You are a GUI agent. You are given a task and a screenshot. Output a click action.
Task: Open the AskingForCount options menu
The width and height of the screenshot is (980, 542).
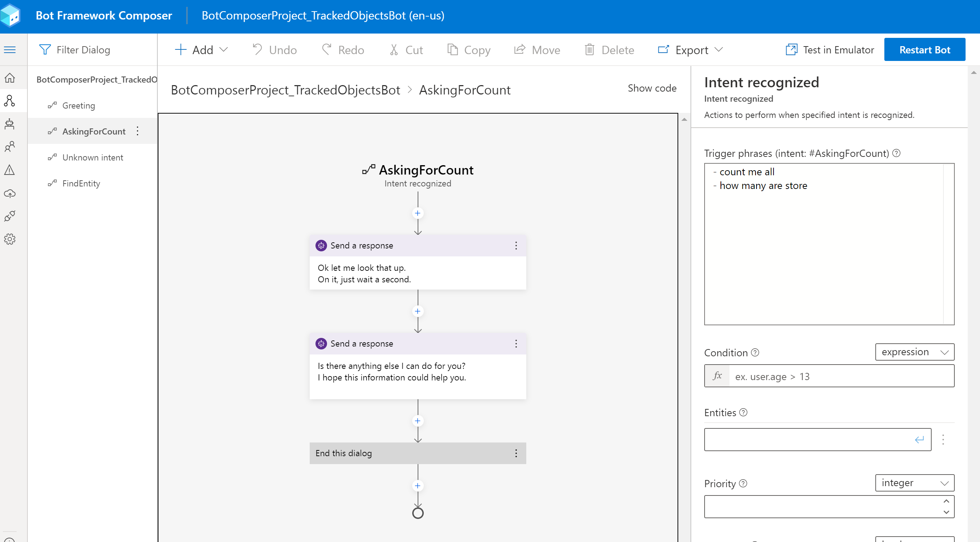tap(138, 131)
